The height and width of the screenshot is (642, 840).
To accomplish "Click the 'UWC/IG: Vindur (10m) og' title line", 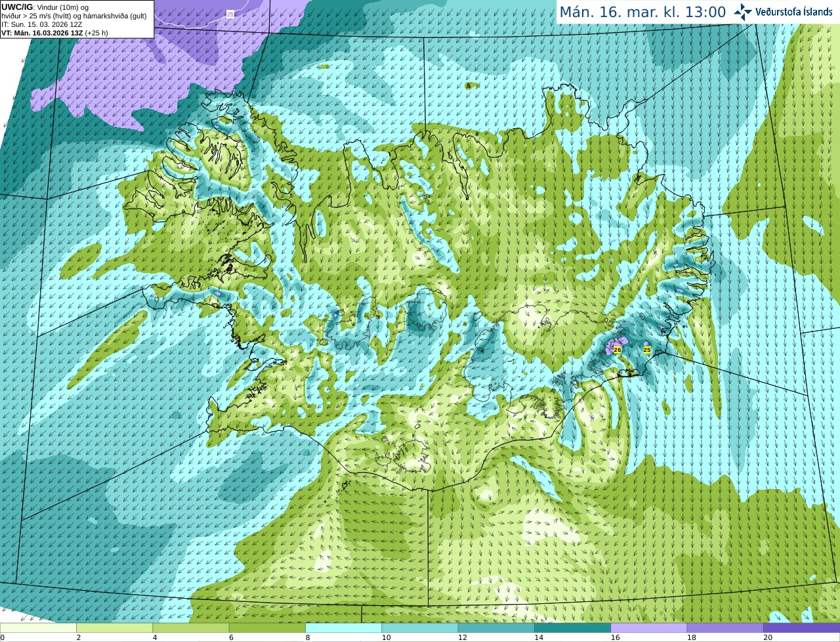I will point(45,7).
